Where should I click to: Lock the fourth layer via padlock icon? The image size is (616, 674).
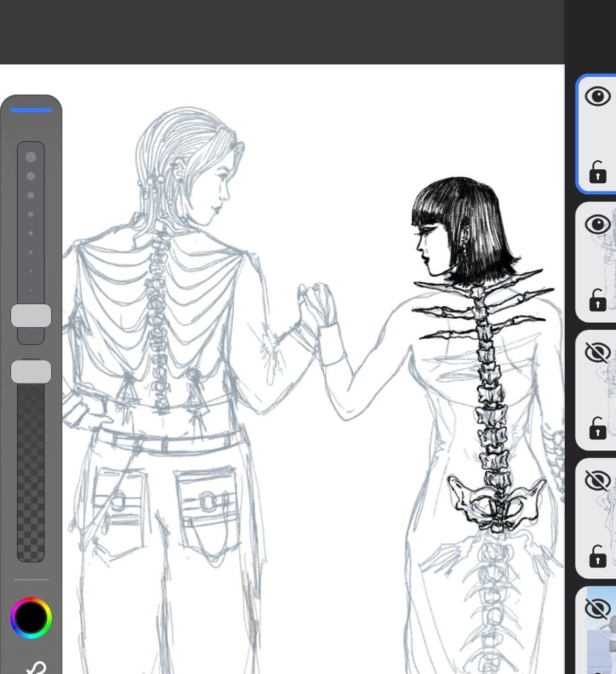tap(598, 556)
